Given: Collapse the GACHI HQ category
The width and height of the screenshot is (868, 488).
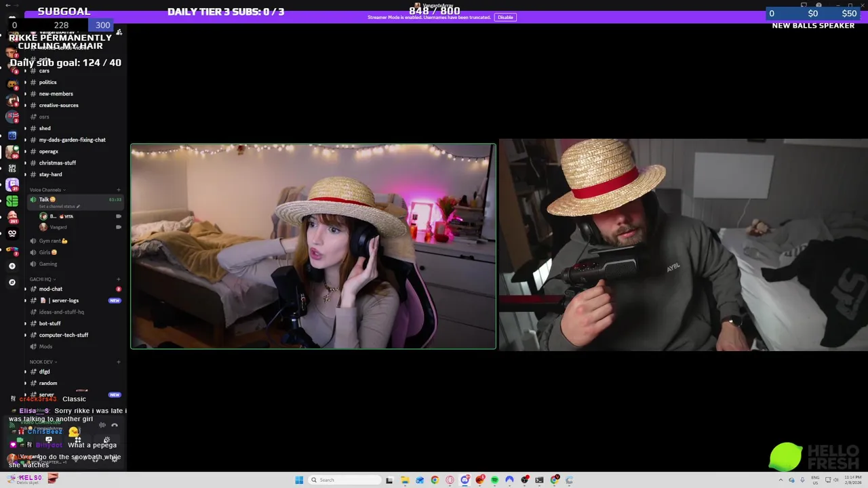Looking at the screenshot, I should 42,279.
